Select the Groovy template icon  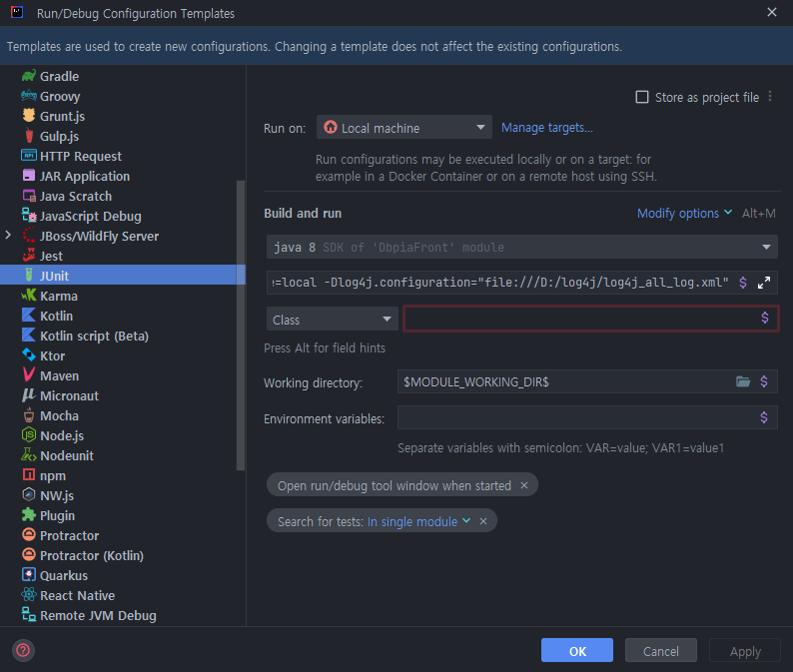[29, 96]
